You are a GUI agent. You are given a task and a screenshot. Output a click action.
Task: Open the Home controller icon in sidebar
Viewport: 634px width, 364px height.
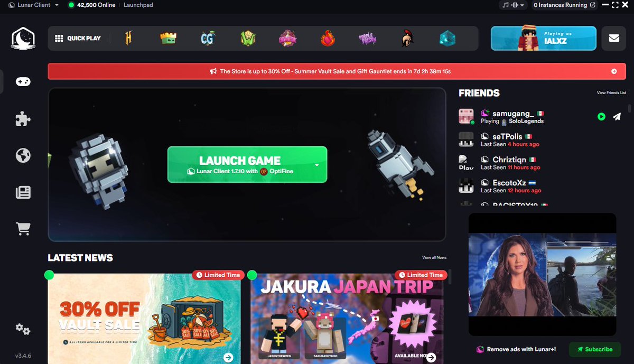click(x=23, y=82)
